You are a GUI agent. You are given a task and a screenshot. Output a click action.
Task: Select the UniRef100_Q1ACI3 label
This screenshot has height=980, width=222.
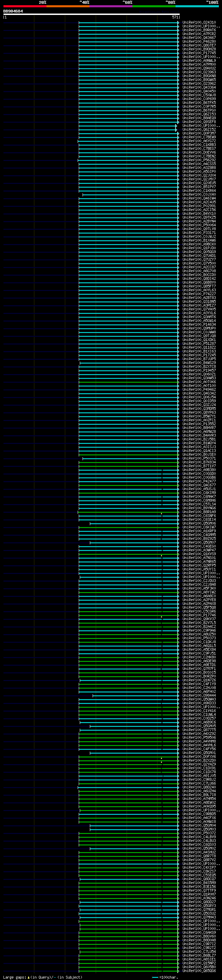(199, 451)
